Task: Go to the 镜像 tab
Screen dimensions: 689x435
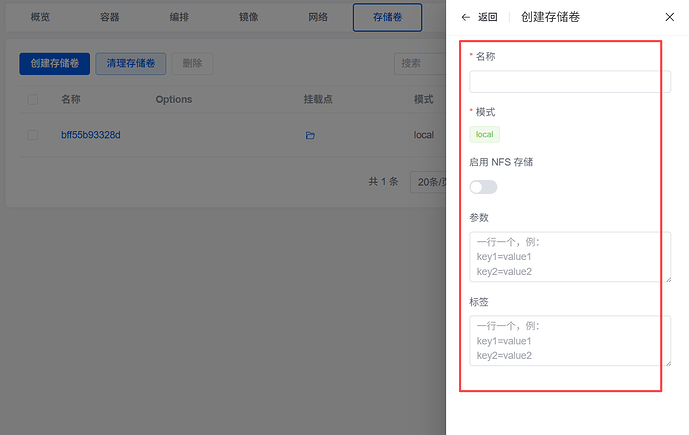Action: point(250,18)
